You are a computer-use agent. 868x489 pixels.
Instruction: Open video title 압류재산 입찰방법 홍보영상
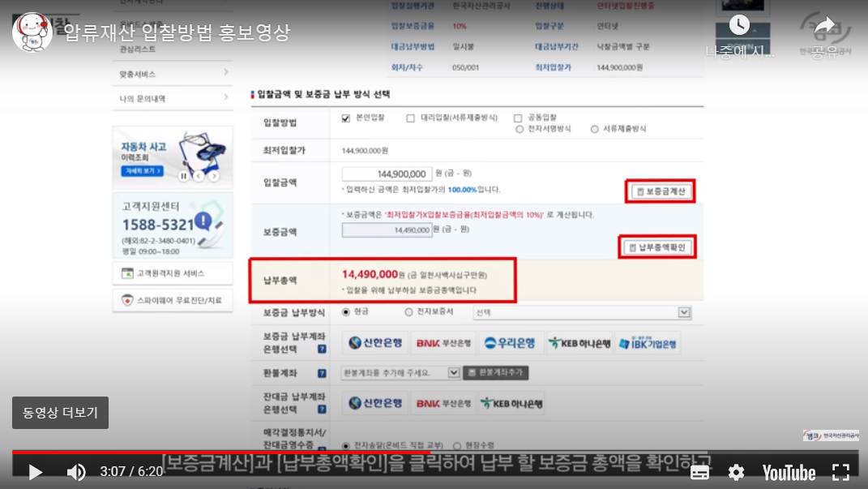pos(177,32)
